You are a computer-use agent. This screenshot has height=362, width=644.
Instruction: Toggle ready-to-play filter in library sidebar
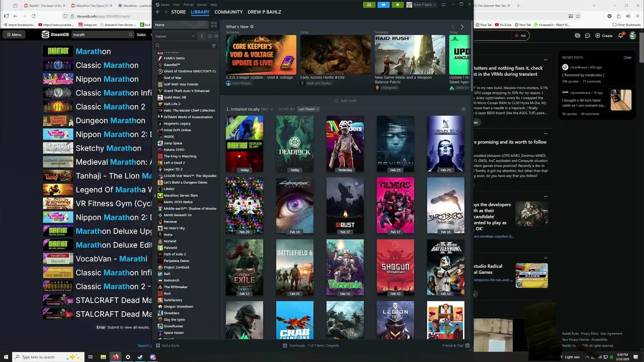[216, 36]
